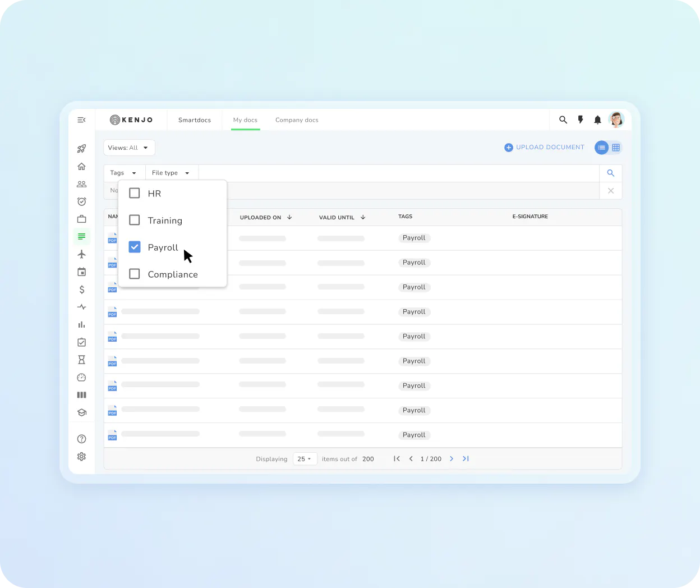Check the HR tag checkbox
Screen dimensions: 700x588
tap(135, 193)
